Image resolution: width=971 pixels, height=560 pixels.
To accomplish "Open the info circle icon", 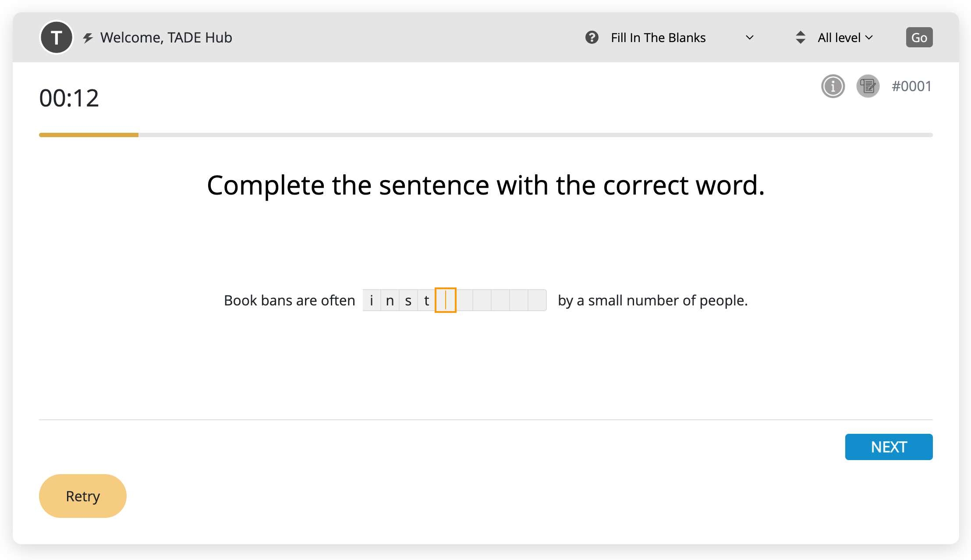I will pos(833,86).
